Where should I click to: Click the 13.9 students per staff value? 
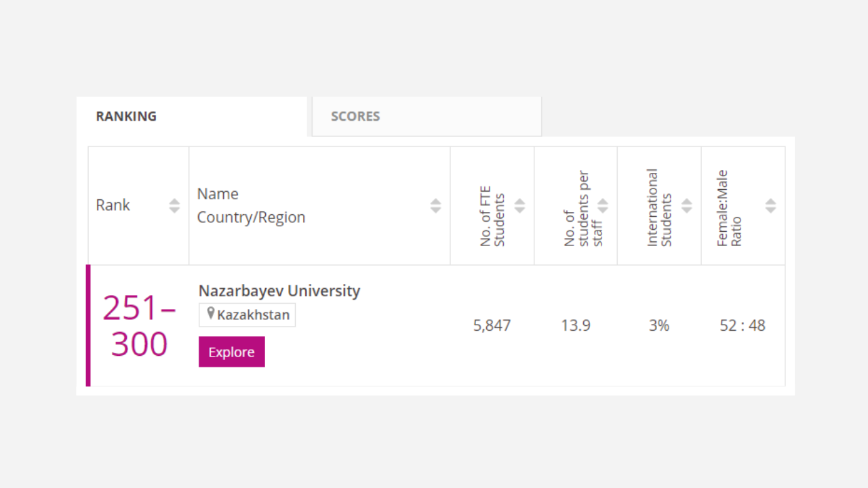[575, 325]
